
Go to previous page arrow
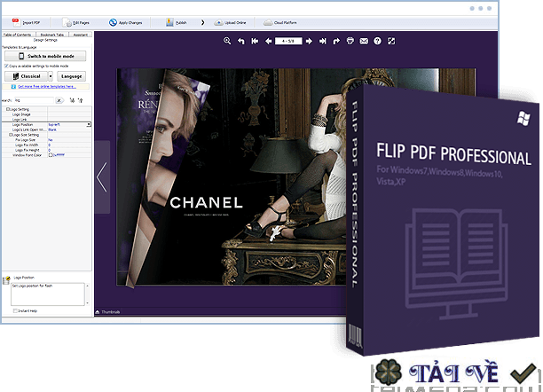tap(268, 41)
